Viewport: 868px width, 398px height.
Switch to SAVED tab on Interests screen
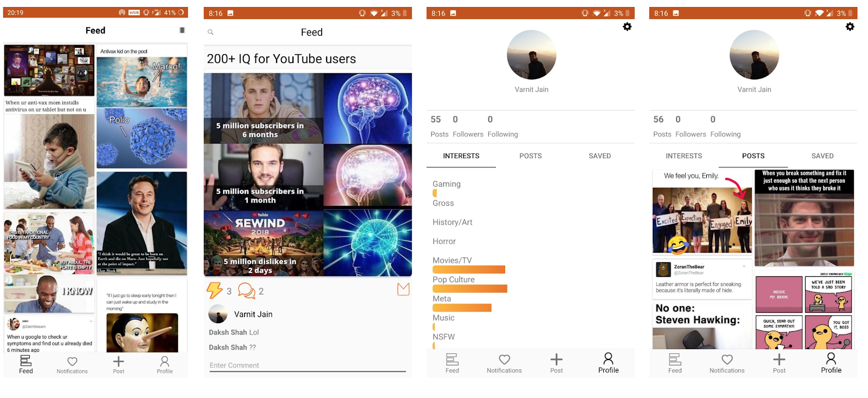point(599,156)
